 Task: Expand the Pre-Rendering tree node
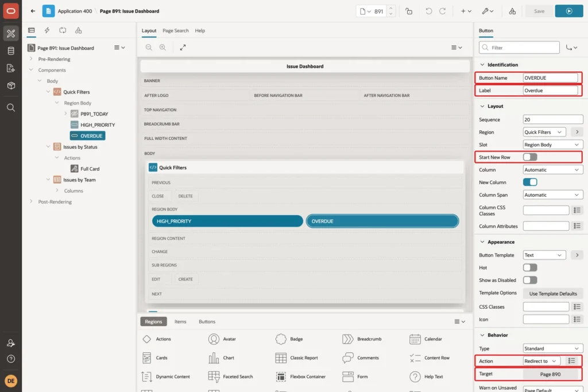31,59
